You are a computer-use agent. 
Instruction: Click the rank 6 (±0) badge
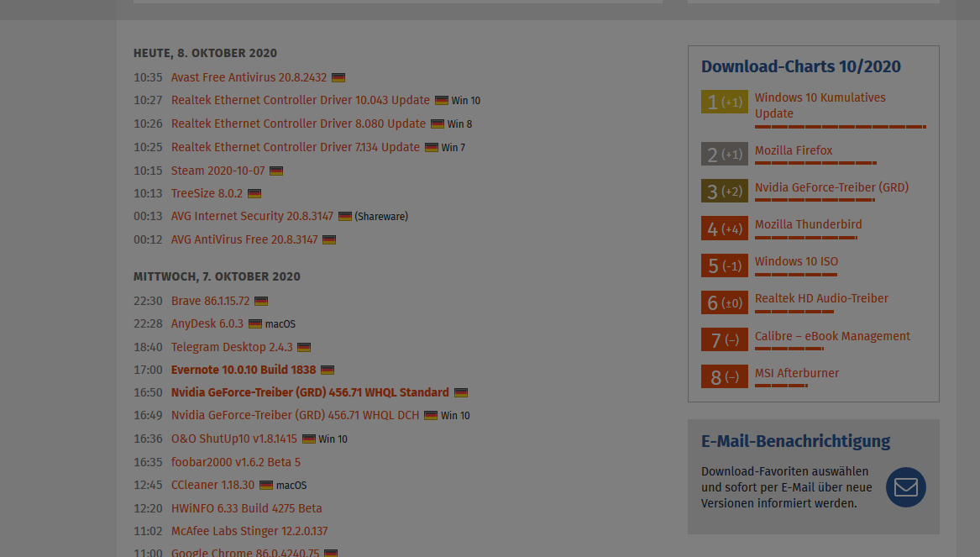725,302
